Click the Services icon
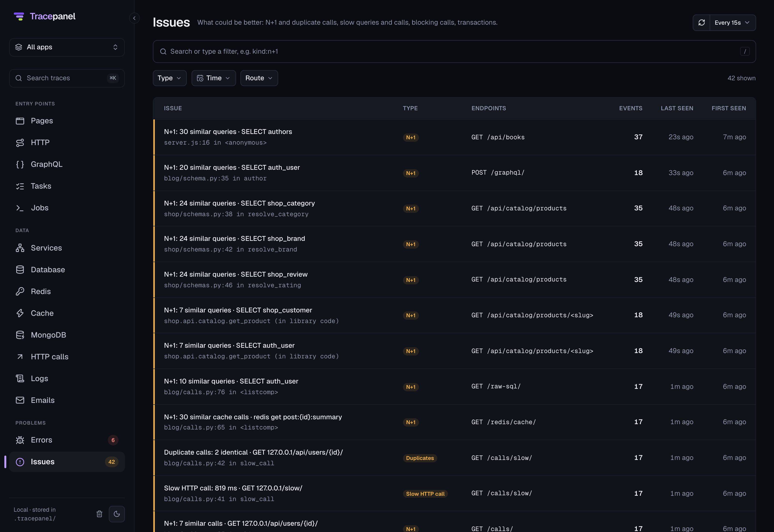 [x=20, y=248]
